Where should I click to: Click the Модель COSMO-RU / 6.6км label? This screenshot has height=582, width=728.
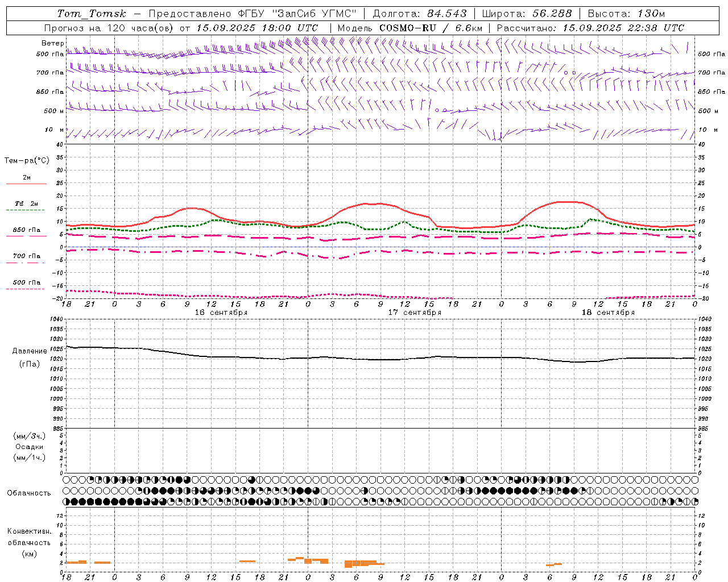pyautogui.click(x=410, y=28)
